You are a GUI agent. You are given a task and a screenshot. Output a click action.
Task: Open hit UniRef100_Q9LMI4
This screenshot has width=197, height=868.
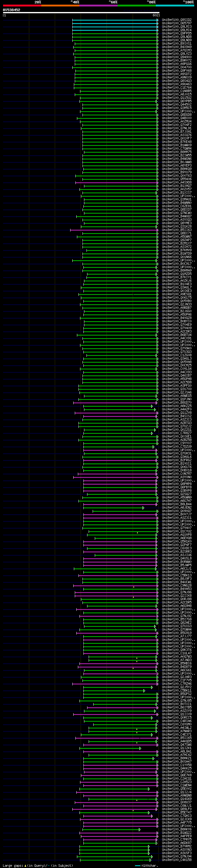(x=177, y=30)
